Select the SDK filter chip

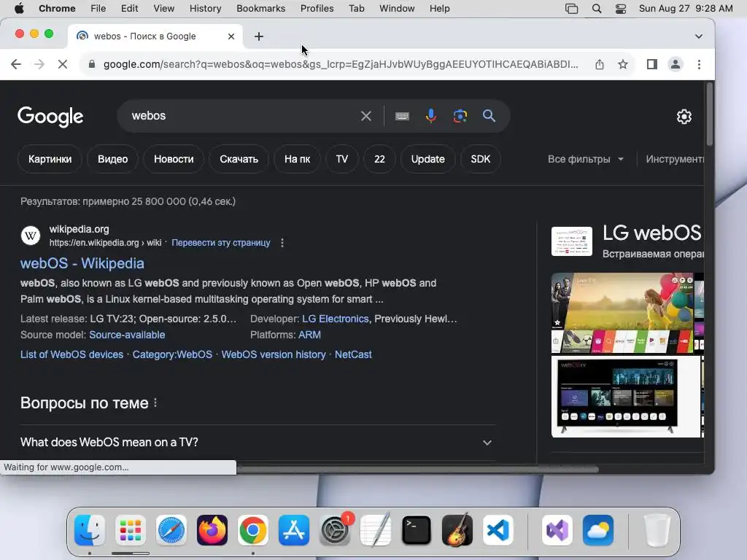click(480, 159)
